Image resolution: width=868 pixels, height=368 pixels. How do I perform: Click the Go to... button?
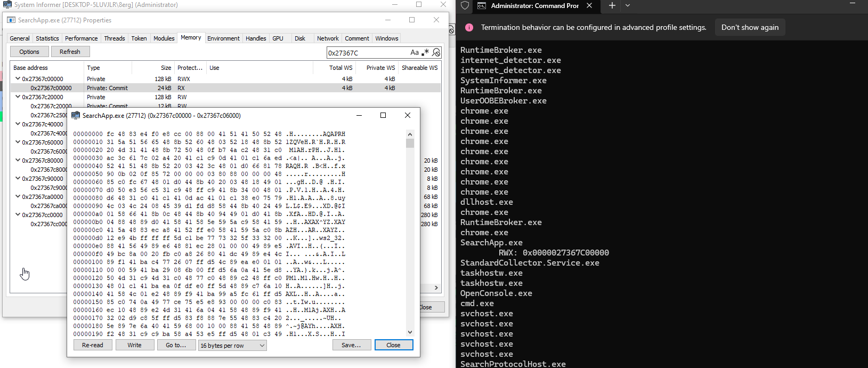(176, 345)
